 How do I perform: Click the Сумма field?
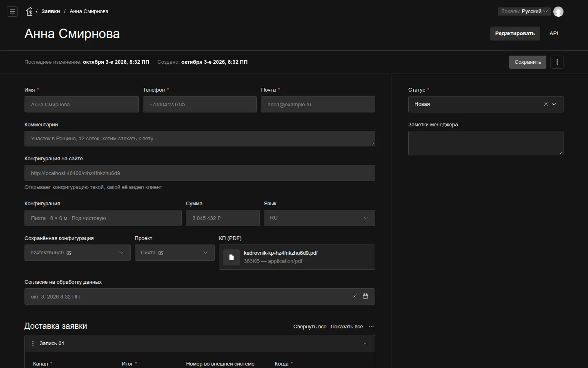[223, 218]
